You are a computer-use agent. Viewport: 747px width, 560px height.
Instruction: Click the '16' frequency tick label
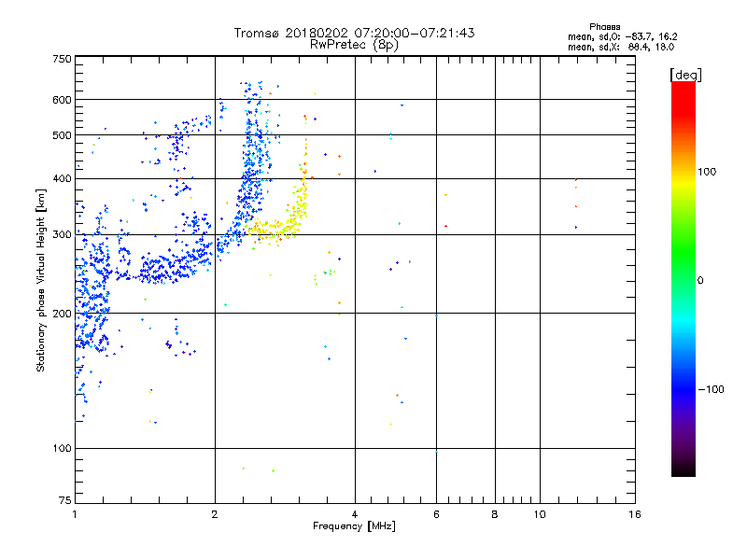click(635, 514)
